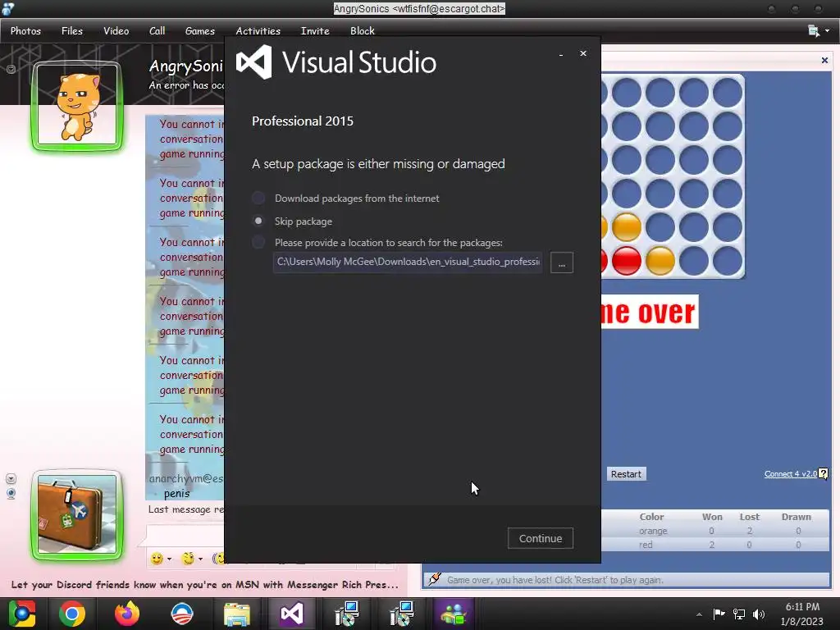840x630 pixels.
Task: Click the orange disc in bottom row
Action: pyautogui.click(x=660, y=261)
